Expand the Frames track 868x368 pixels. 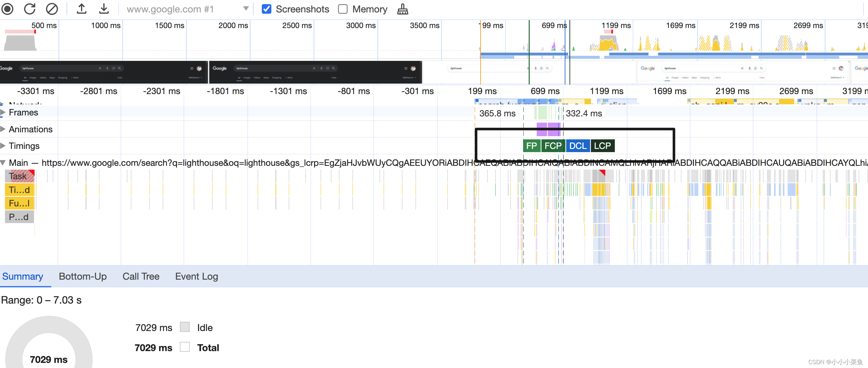tap(3, 112)
